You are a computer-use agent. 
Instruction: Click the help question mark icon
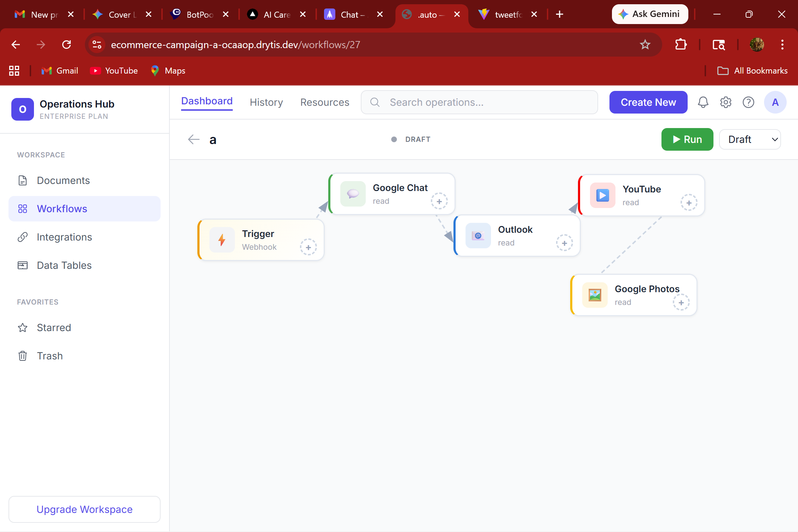pos(748,102)
